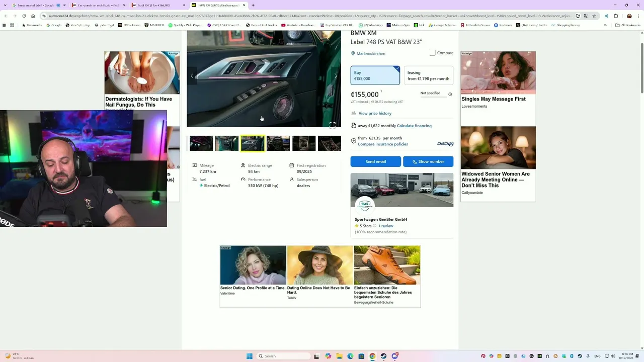644x362 pixels.
Task: Select the Buy €155,000 option
Action: [375, 75]
